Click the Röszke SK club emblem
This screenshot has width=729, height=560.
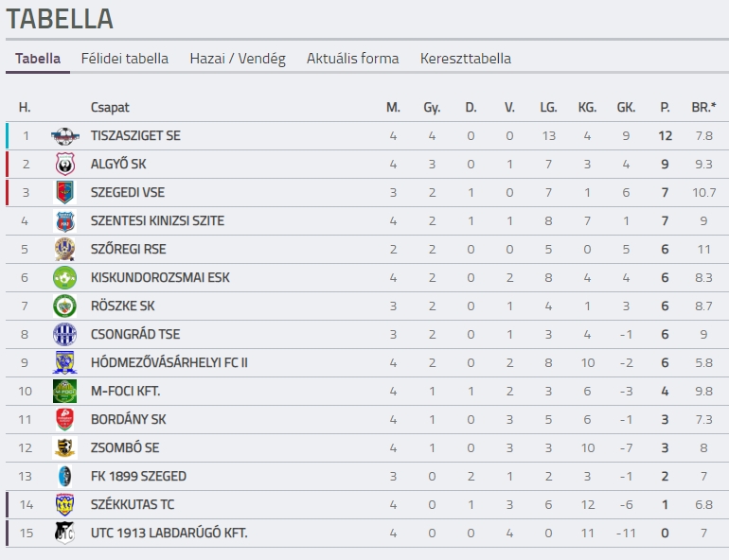tap(64, 306)
